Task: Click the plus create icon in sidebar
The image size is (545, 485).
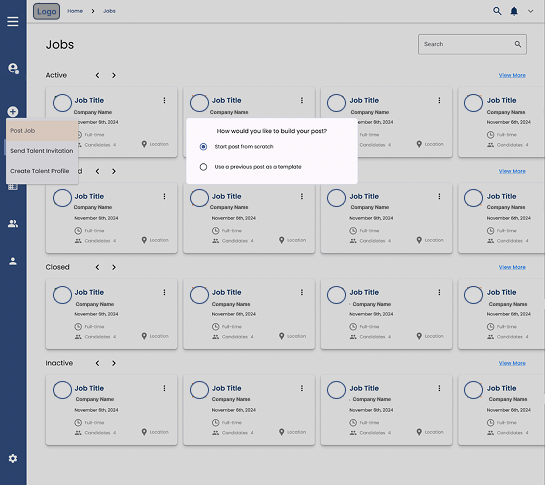Action: click(13, 112)
